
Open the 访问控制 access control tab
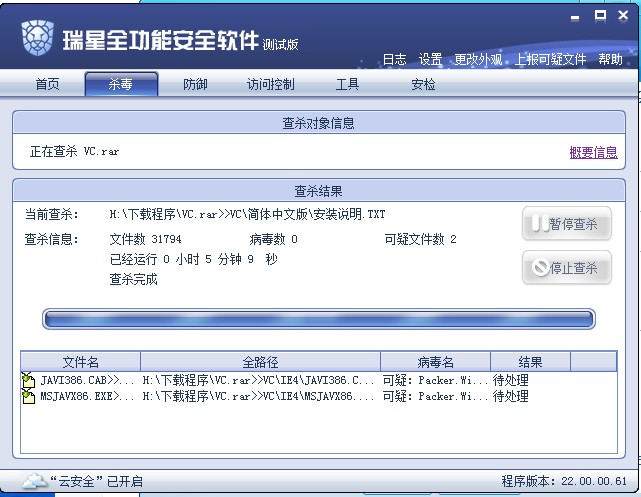pyautogui.click(x=270, y=84)
